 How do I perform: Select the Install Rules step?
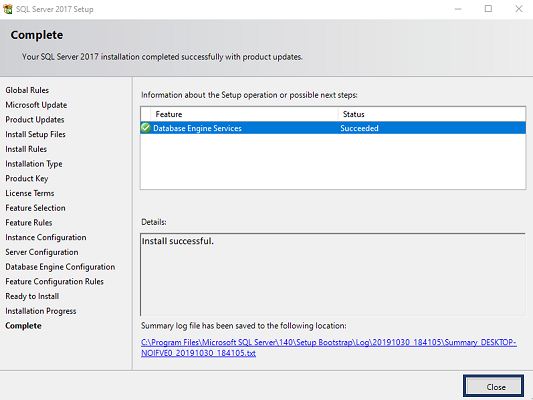pos(26,149)
